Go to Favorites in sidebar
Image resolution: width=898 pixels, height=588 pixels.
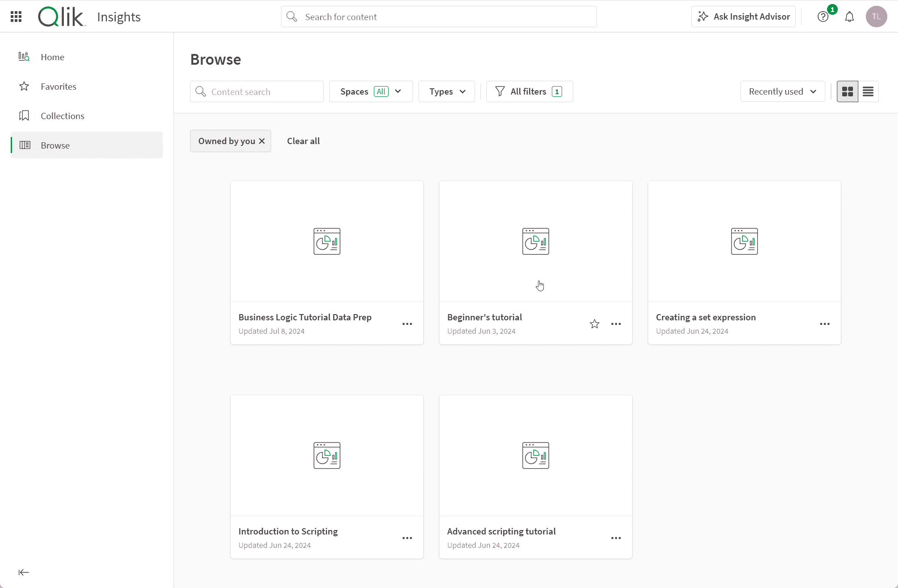point(58,87)
